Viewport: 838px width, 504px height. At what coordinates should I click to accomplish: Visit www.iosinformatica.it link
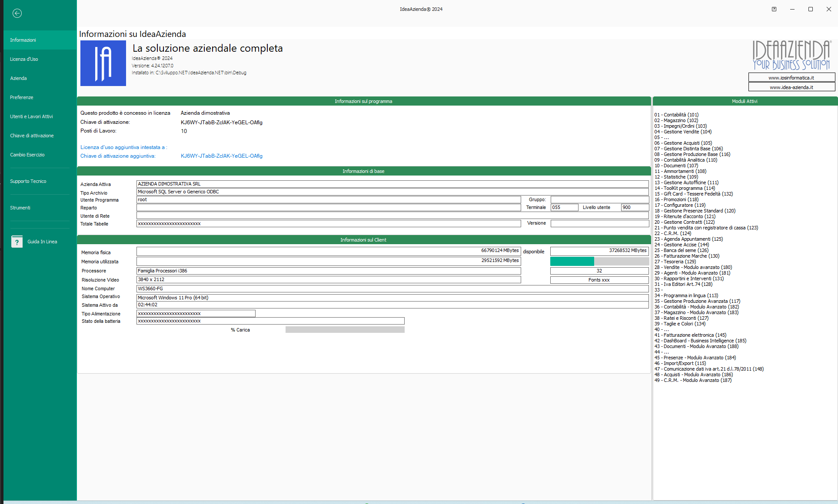point(791,78)
